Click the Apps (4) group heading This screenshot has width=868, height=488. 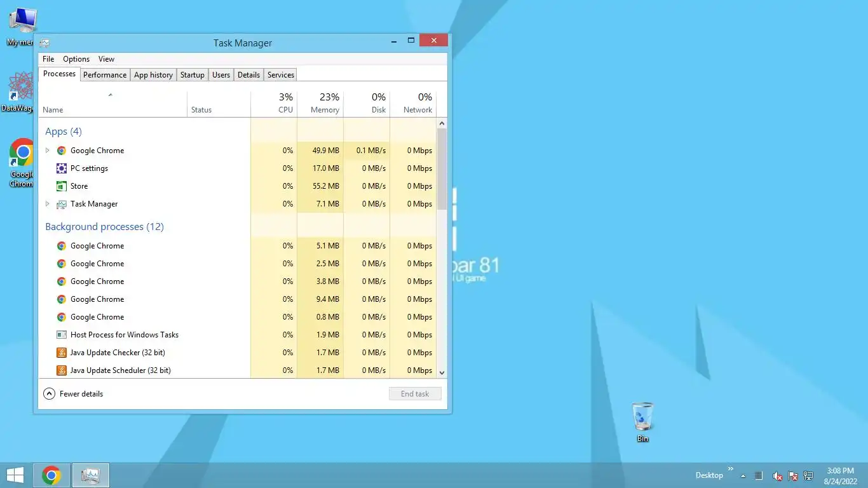pyautogui.click(x=64, y=132)
